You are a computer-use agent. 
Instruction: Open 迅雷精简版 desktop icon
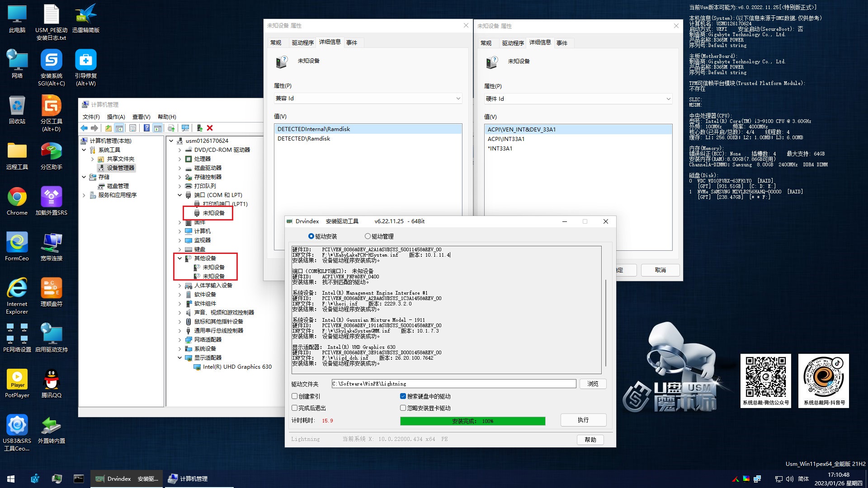pos(85,19)
